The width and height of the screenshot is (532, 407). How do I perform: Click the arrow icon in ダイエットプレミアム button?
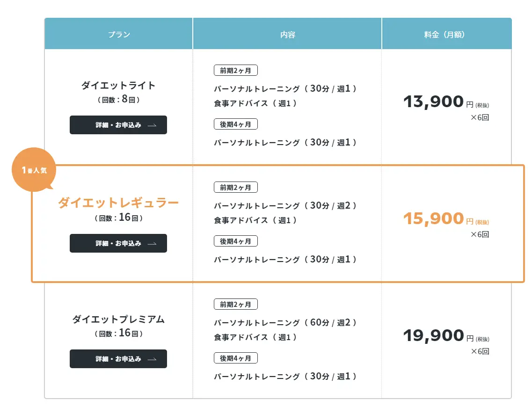pos(152,359)
